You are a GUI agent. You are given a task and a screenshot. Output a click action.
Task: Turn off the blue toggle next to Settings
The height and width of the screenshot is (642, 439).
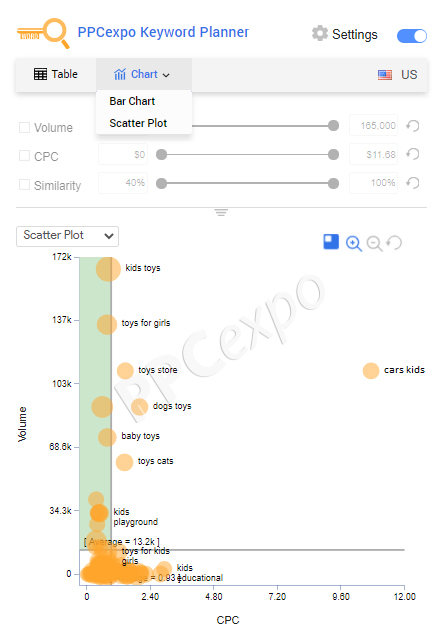(x=412, y=36)
